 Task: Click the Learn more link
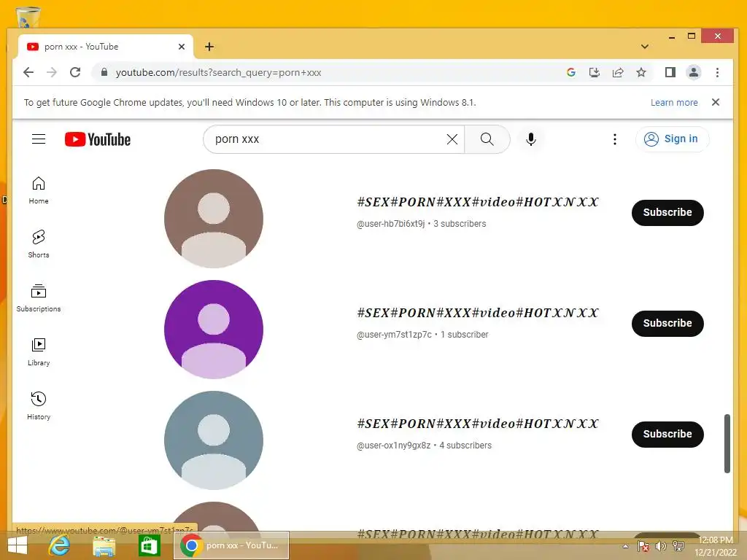(674, 102)
